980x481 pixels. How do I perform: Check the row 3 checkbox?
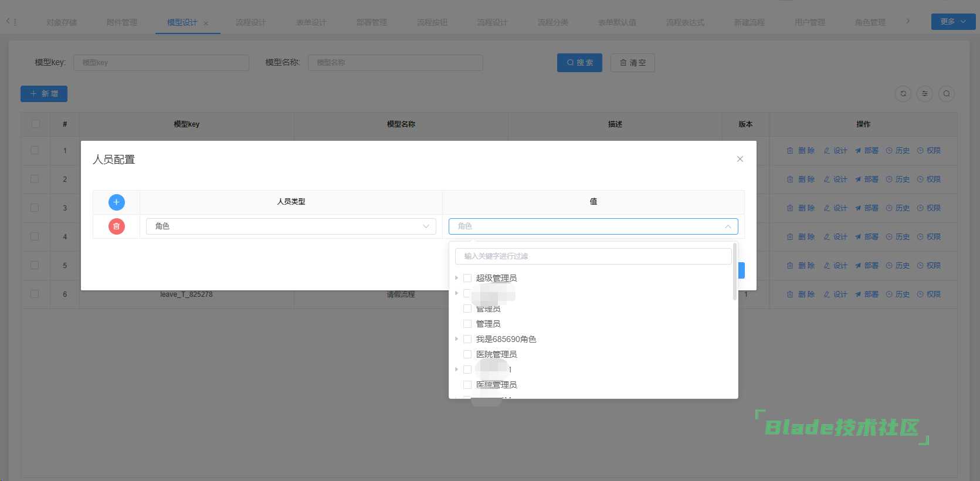tap(35, 208)
